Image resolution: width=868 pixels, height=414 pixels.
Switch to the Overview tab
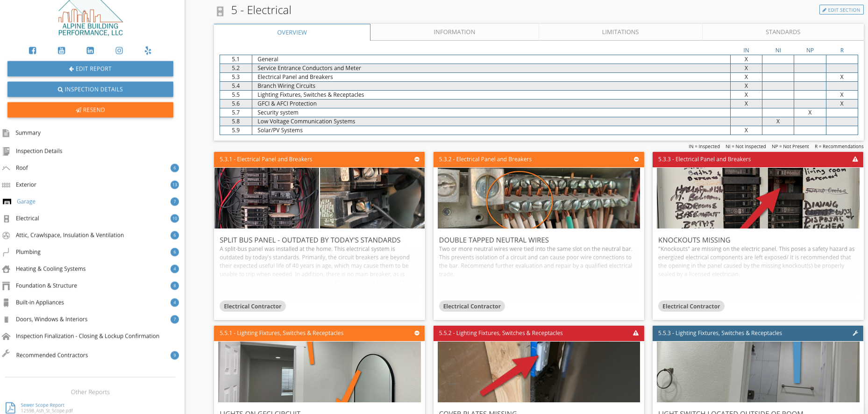tap(292, 32)
